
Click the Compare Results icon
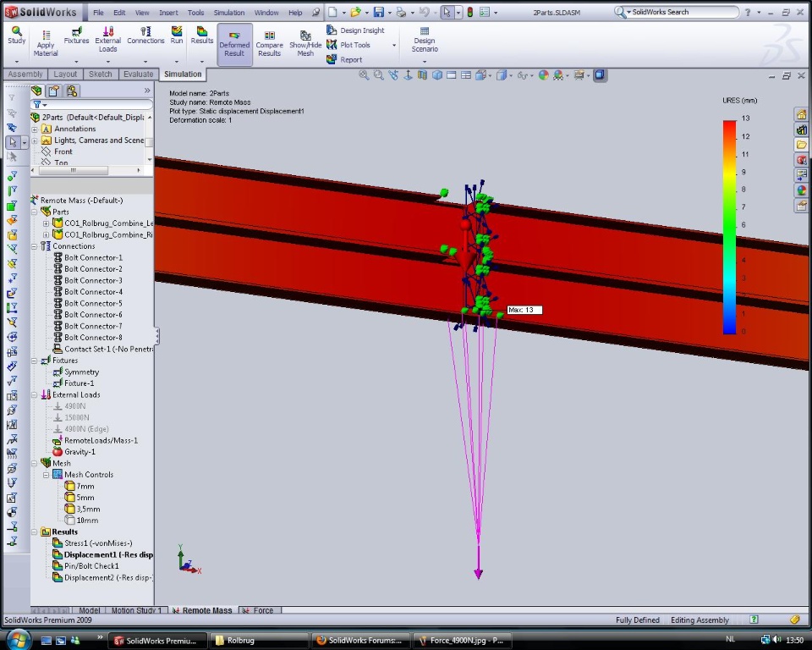click(x=269, y=42)
